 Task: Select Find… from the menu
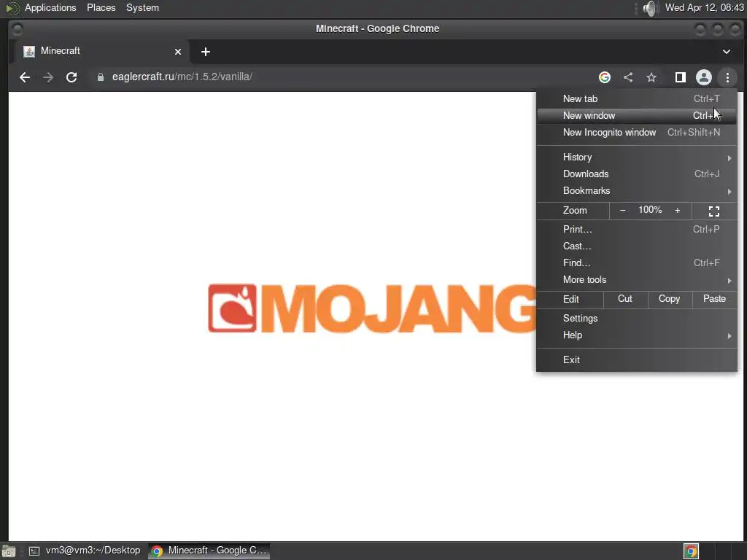point(636,262)
